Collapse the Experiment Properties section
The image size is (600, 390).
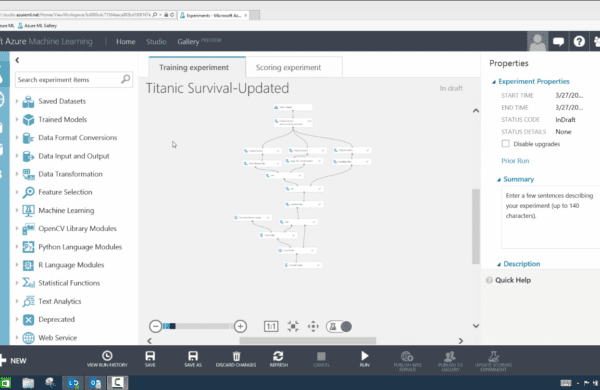[494, 82]
